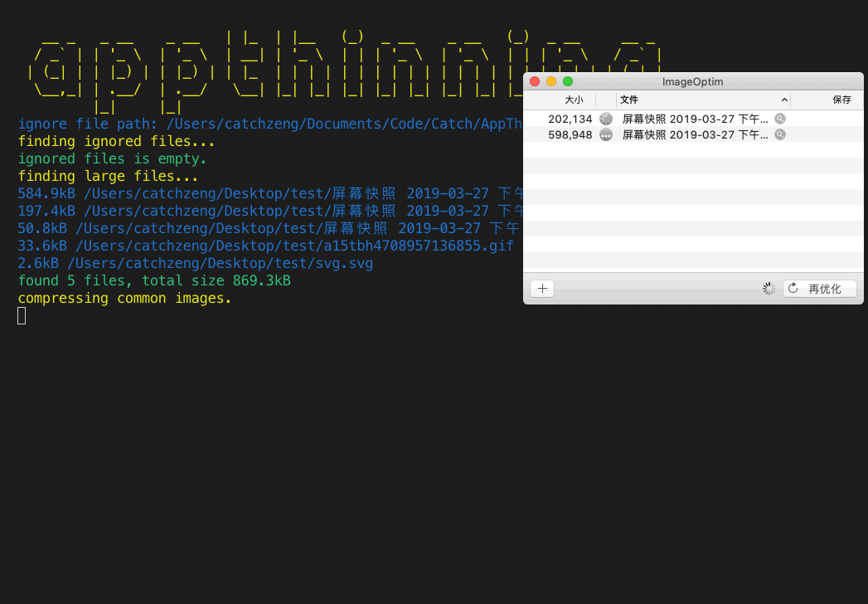
Task: Select the file row with size 202,134
Action: click(x=694, y=119)
